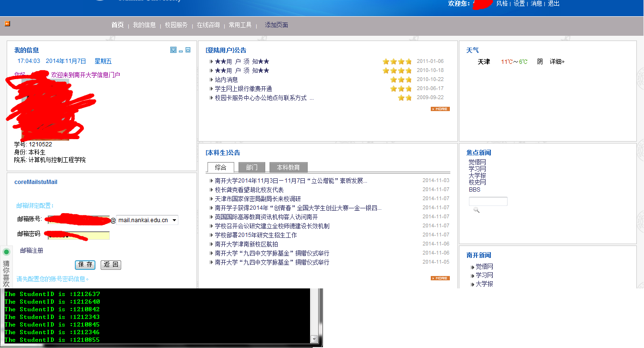This screenshot has width=644, height=348.
Task: Click the magnifier search icon under 焦点新闻
Action: [x=476, y=210]
